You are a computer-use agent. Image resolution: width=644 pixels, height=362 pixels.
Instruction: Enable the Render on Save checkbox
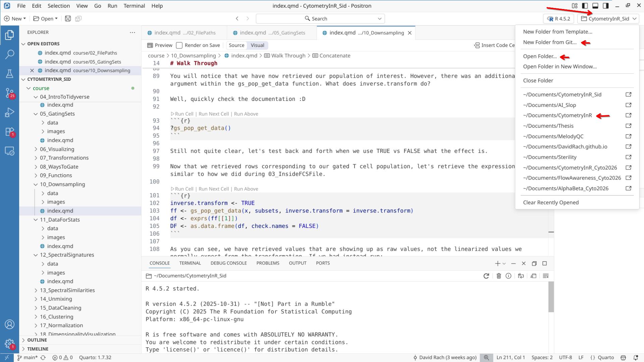(x=179, y=45)
